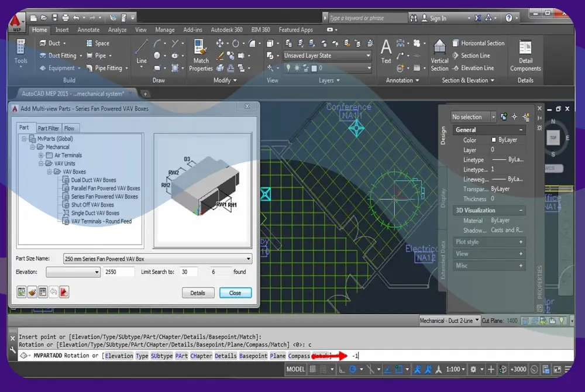This screenshot has height=392, width=585.
Task: Open the Mechanical - Duct 2-Line display dropdown
Action: click(x=449, y=321)
